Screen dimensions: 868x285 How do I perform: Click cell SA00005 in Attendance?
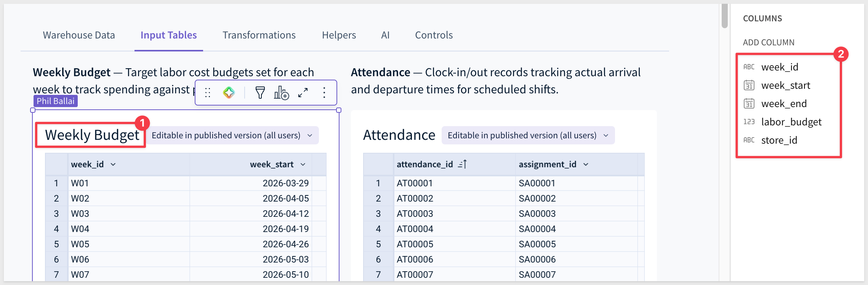577,244
